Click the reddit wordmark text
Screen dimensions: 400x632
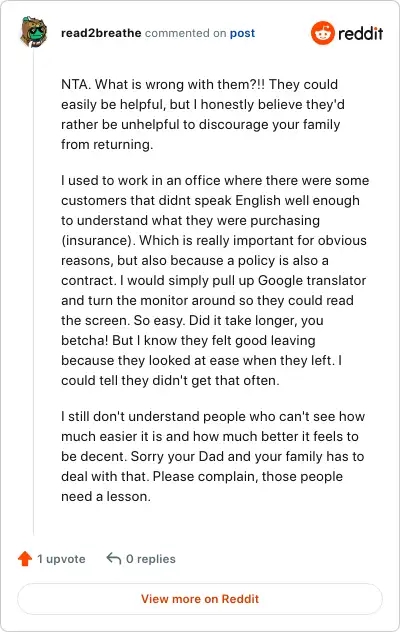pos(360,33)
